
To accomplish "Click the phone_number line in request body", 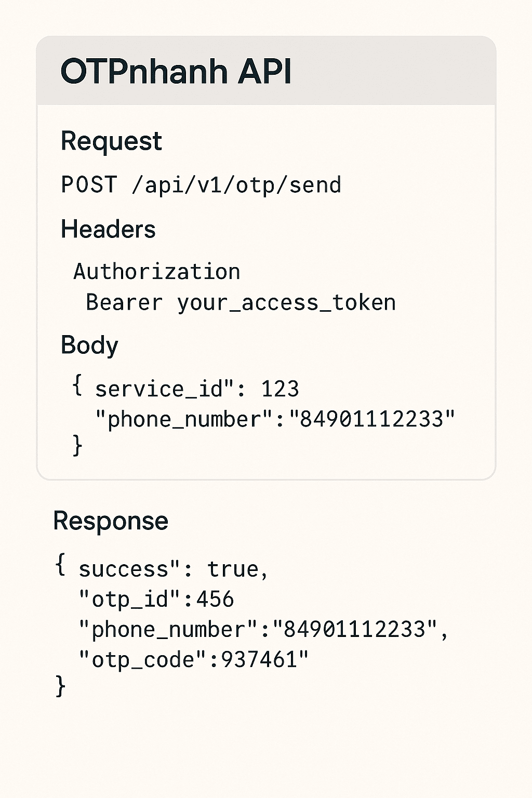I will pyautogui.click(x=275, y=419).
